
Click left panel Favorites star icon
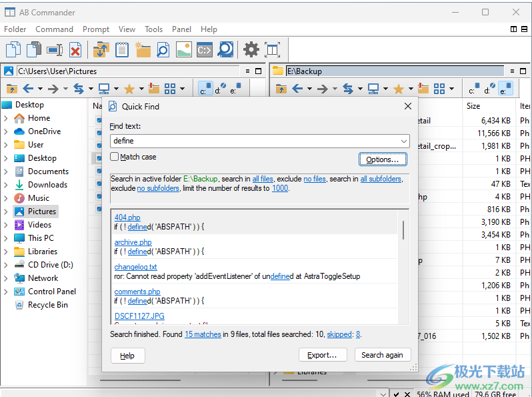(x=129, y=89)
